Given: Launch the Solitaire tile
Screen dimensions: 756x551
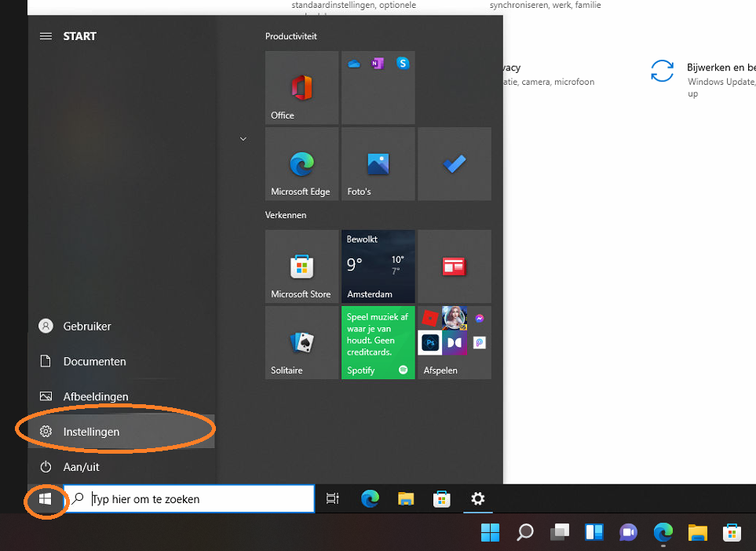Looking at the screenshot, I should tap(301, 343).
